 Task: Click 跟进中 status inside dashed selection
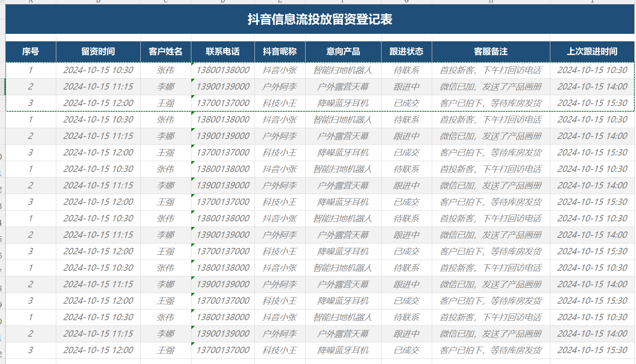click(x=406, y=87)
